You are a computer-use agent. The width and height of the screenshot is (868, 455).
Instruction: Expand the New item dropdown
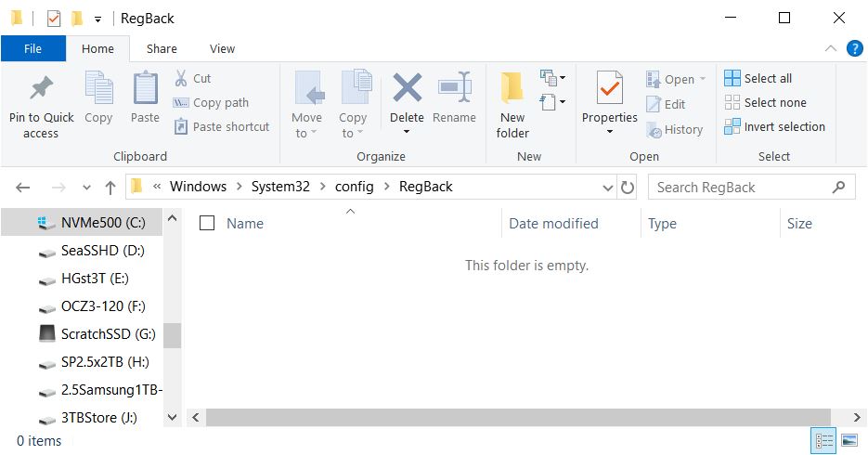coord(552,77)
